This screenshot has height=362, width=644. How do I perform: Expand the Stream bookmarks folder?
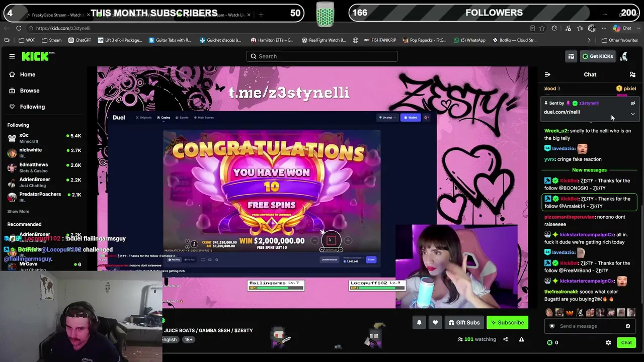pos(52,40)
